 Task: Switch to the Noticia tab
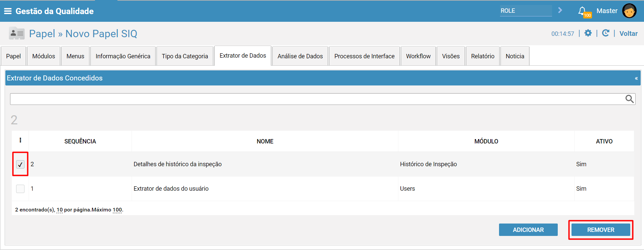point(515,56)
